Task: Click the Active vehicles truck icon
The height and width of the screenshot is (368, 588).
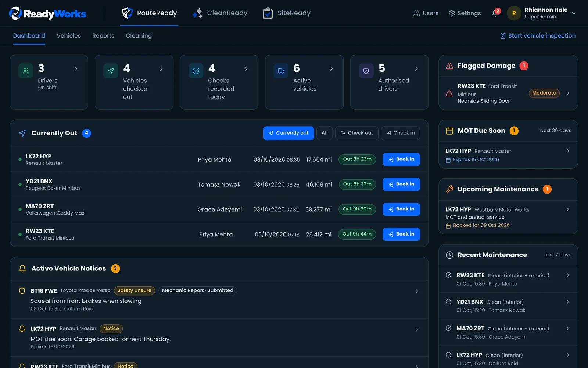Action: point(281,71)
